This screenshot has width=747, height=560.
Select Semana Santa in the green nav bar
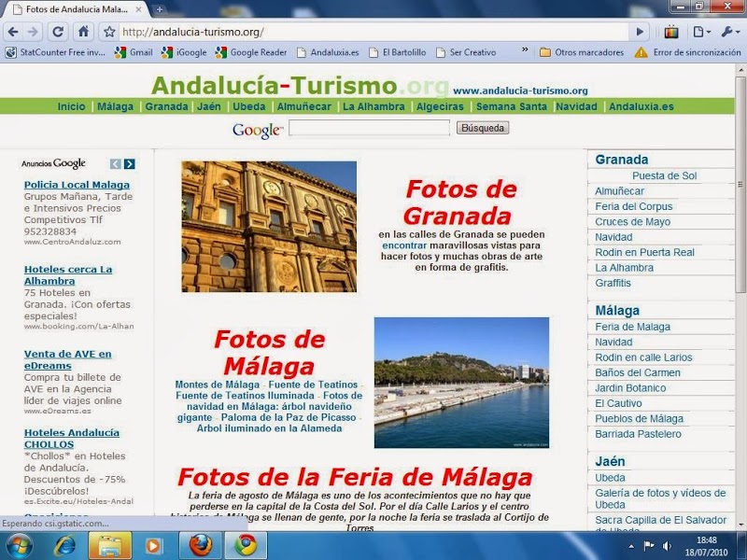(512, 106)
